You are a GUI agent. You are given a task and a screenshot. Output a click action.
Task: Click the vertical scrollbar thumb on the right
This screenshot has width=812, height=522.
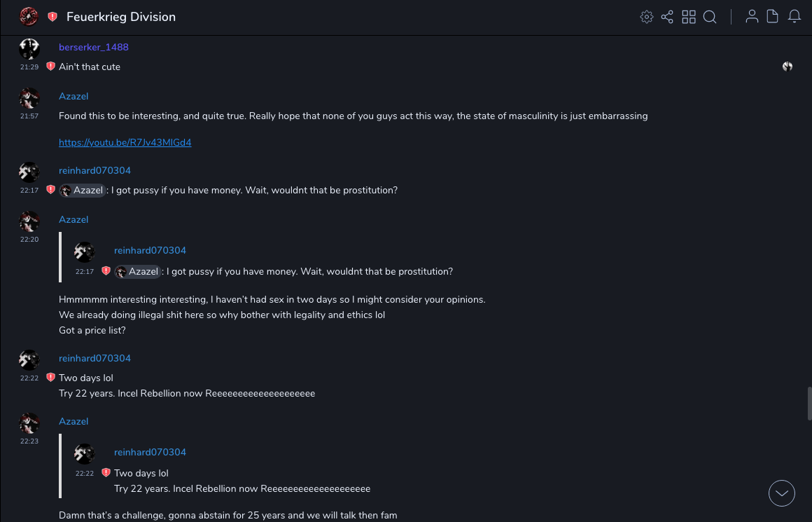click(x=809, y=403)
